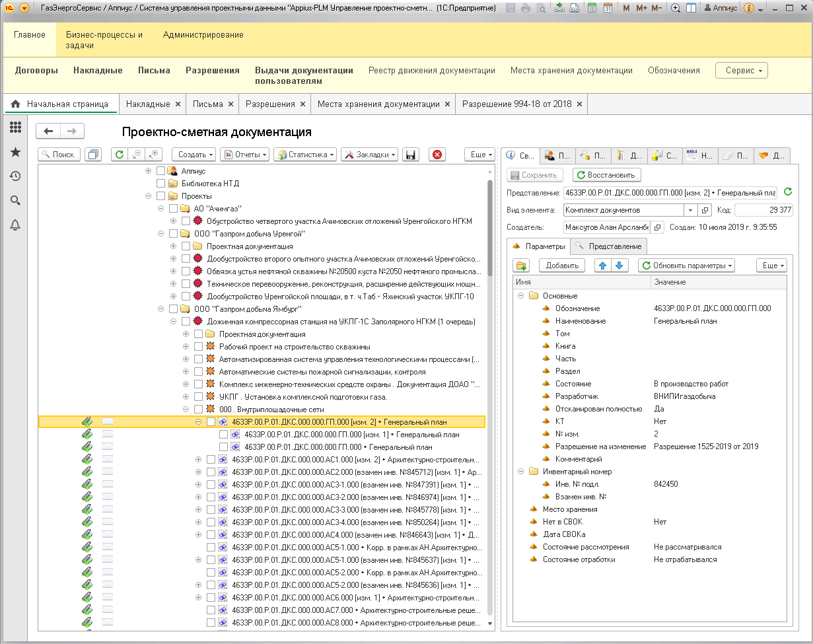Image resolution: width=813 pixels, height=644 pixels.
Task: Move parameter up with blue arrow
Action: click(603, 266)
